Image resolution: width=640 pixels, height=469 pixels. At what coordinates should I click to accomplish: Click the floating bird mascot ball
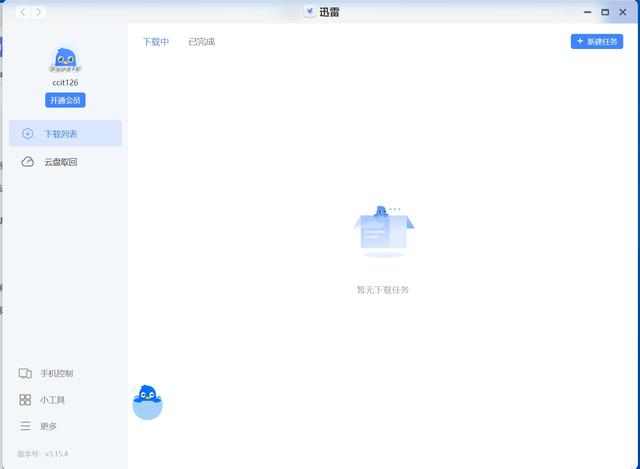point(147,402)
